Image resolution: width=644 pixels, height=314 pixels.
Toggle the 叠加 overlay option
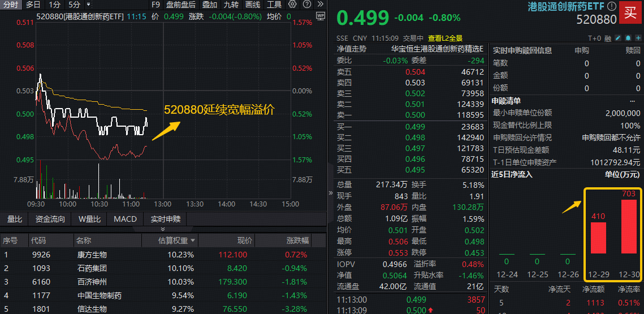click(209, 5)
